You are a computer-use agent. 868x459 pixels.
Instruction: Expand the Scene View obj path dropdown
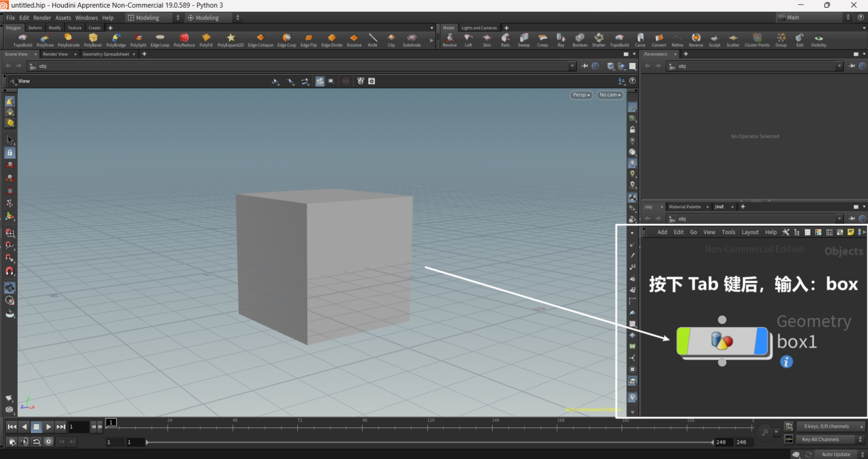point(572,66)
